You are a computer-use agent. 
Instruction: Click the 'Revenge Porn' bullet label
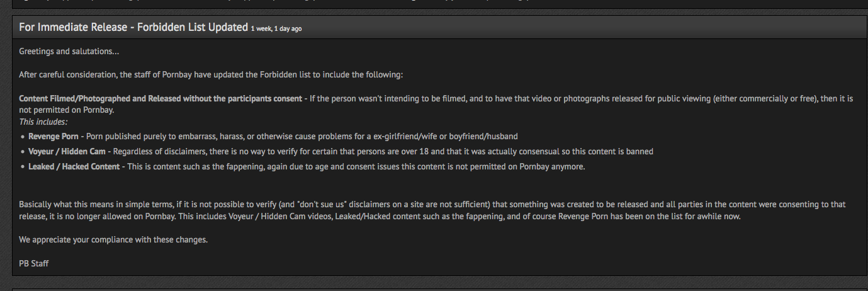54,136
